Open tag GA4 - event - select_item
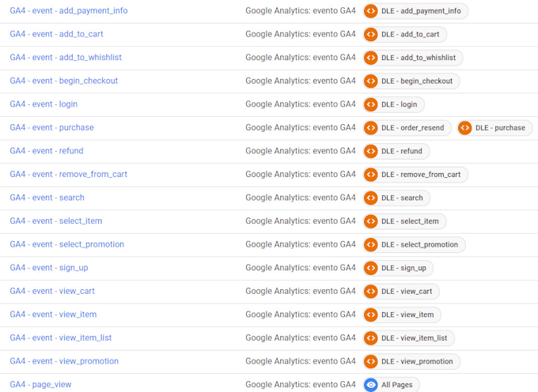The height and width of the screenshot is (392, 538). (x=56, y=220)
